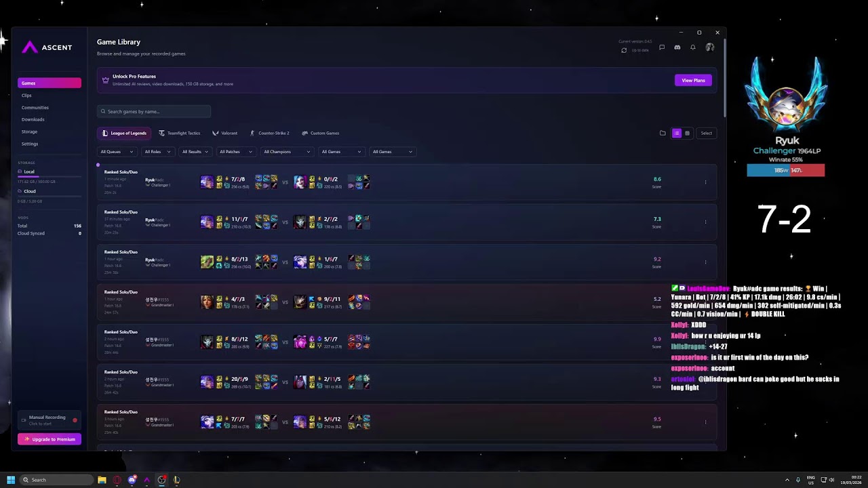Switch to list view

676,133
